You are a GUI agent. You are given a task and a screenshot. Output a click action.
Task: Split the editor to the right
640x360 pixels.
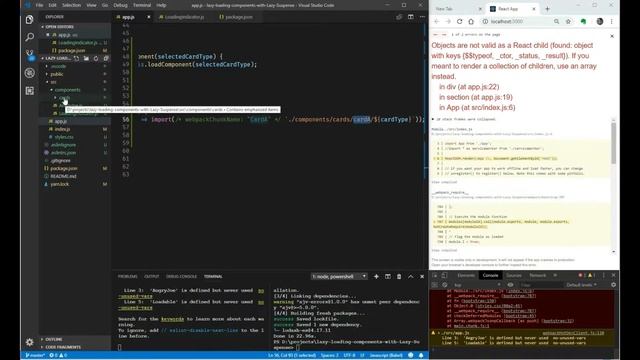[x=411, y=17]
